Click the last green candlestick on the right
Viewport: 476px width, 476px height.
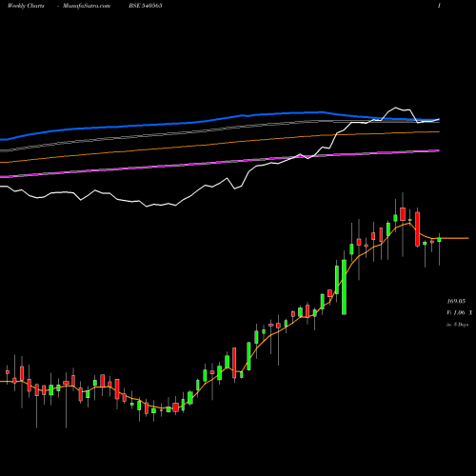click(x=439, y=240)
